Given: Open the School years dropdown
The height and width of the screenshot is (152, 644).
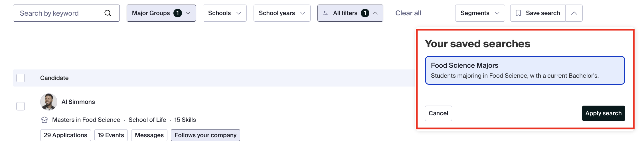Looking at the screenshot, I should [282, 13].
